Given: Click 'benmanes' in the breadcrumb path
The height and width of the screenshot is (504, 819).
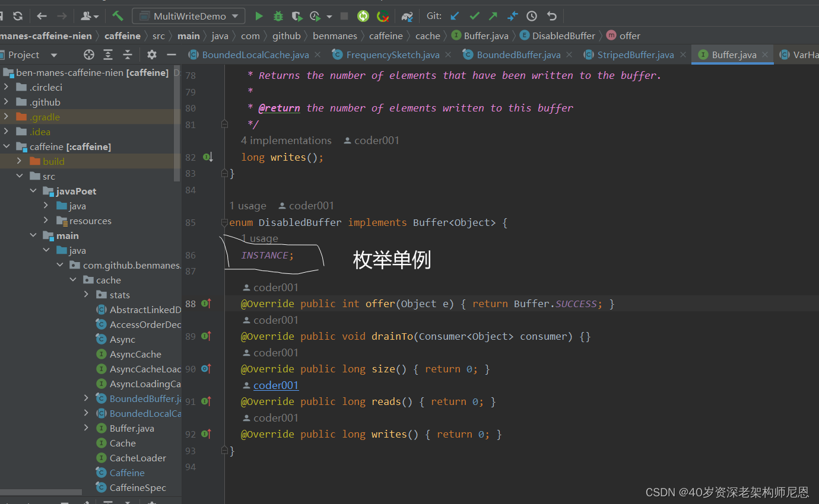Looking at the screenshot, I should point(335,36).
